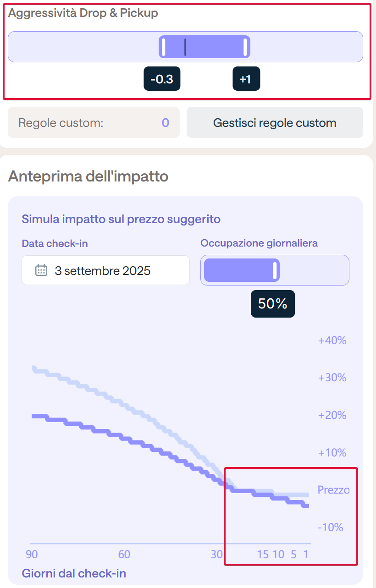Click the 60 days axis tick
Image resolution: width=376 pixels, height=588 pixels.
tap(124, 555)
